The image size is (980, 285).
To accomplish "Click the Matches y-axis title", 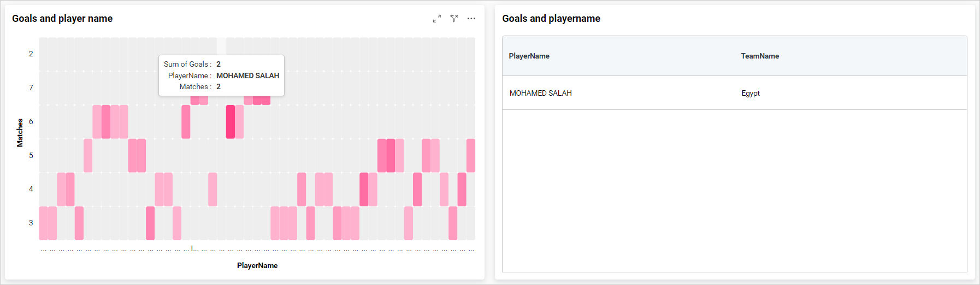I will 20,132.
